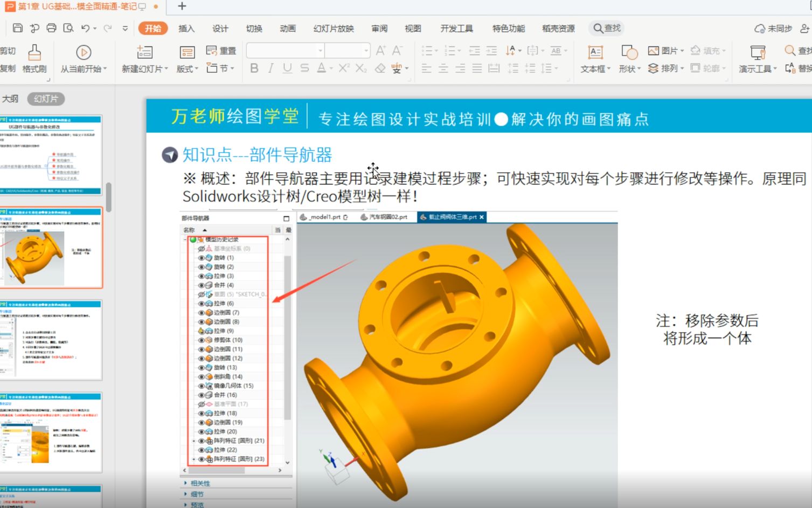Open the font name combo box
812x508 pixels.
[286, 51]
